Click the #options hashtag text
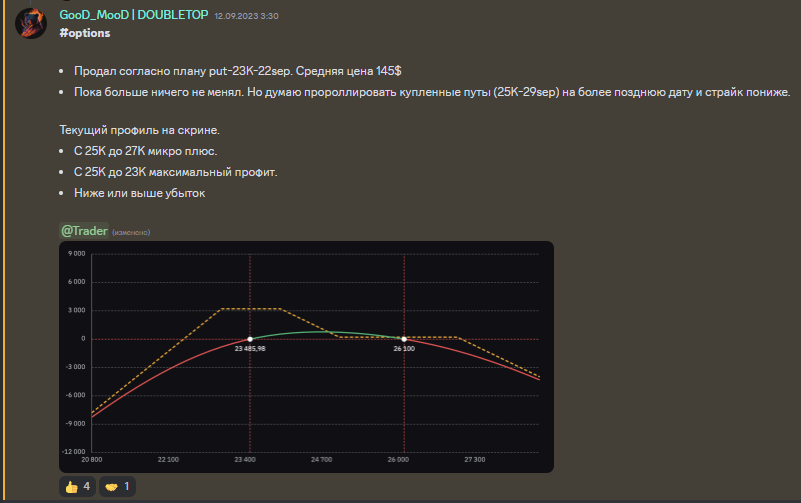The image size is (801, 503). pos(85,33)
